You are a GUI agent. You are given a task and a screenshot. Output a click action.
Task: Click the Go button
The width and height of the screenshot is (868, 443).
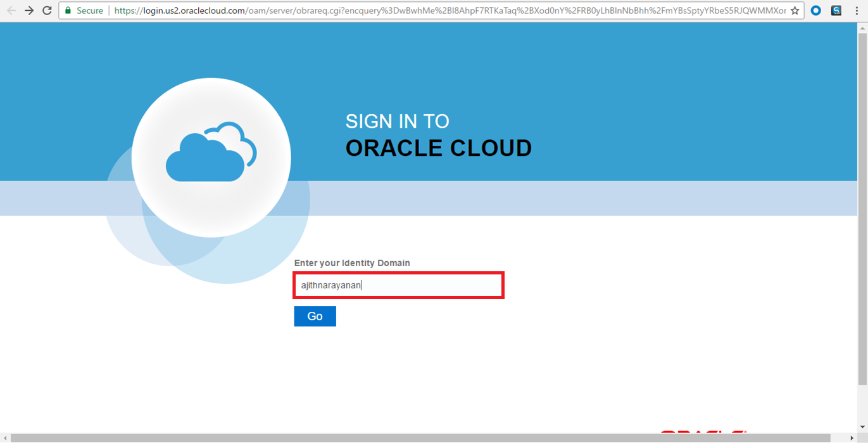pyautogui.click(x=315, y=316)
